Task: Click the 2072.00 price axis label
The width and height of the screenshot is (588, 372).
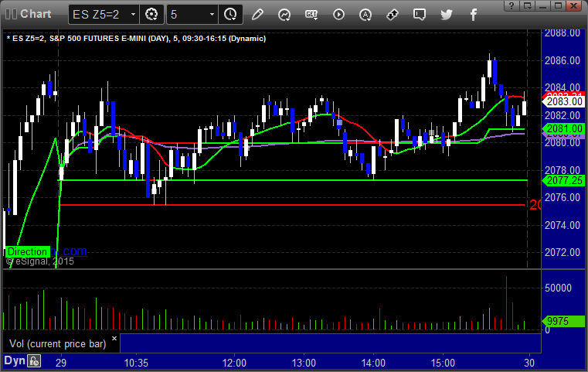Action: pyautogui.click(x=563, y=253)
